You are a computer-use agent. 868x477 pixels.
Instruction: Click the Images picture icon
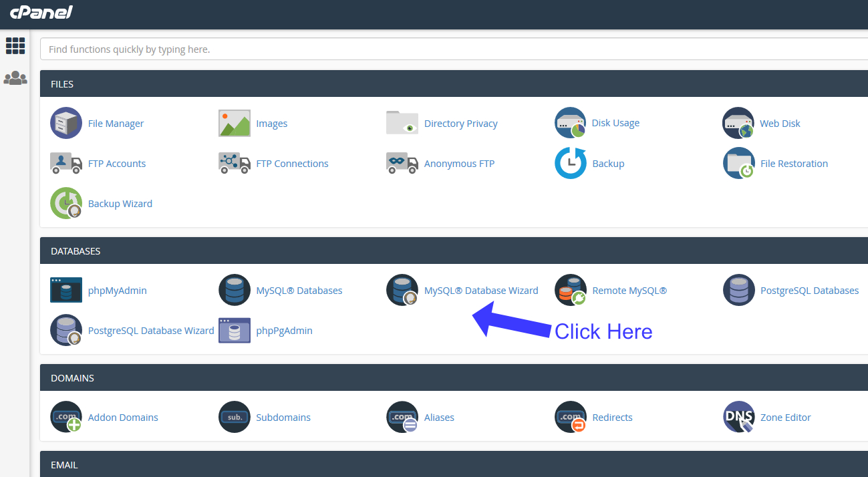[x=235, y=123]
